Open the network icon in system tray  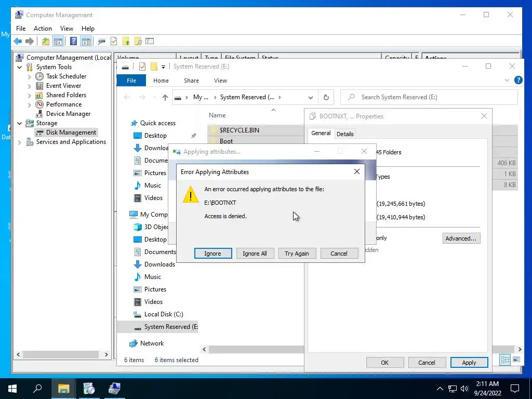pos(453,389)
